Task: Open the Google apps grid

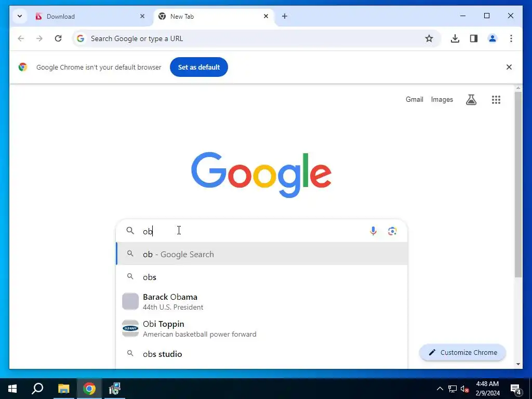Action: (496, 99)
